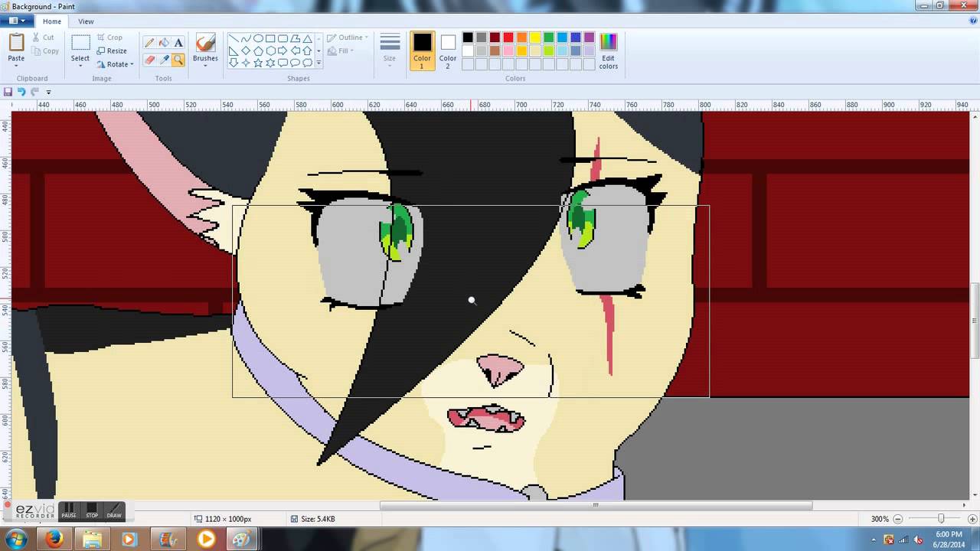Viewport: 980px width, 551px height.
Task: Select the Color picker eyedropper tool
Action: click(164, 60)
